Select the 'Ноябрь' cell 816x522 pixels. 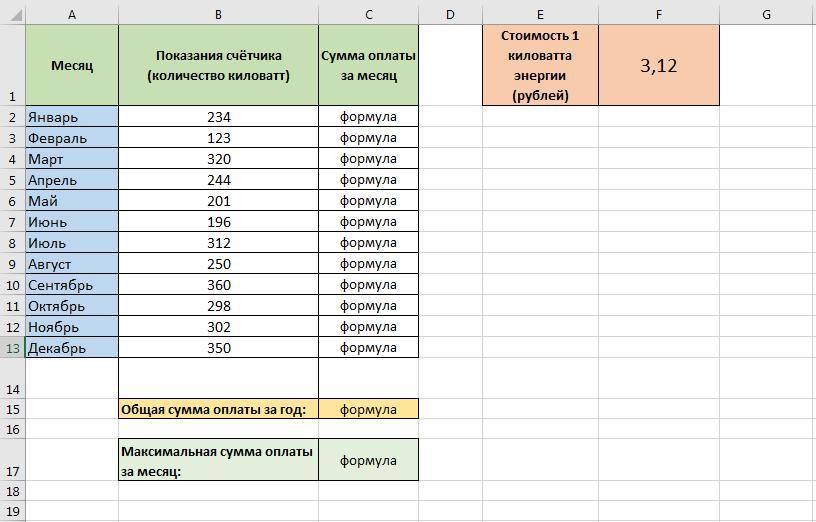tap(72, 327)
